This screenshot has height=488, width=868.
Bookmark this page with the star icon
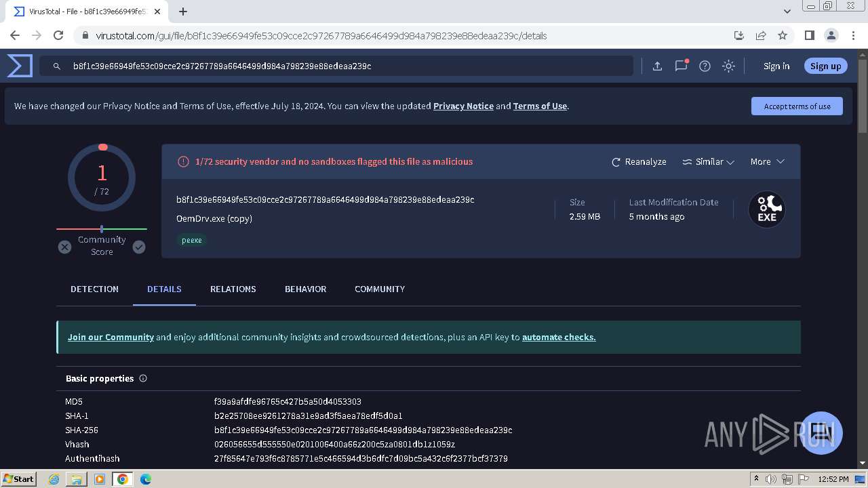click(x=783, y=35)
